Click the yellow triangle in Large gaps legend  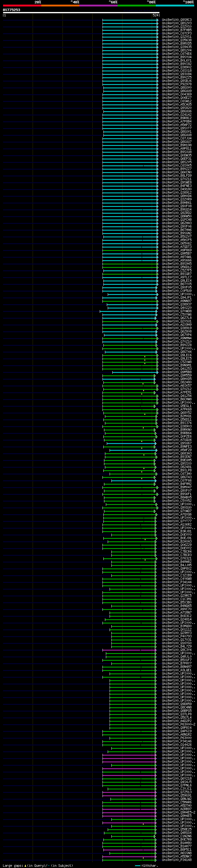(25, 865)
